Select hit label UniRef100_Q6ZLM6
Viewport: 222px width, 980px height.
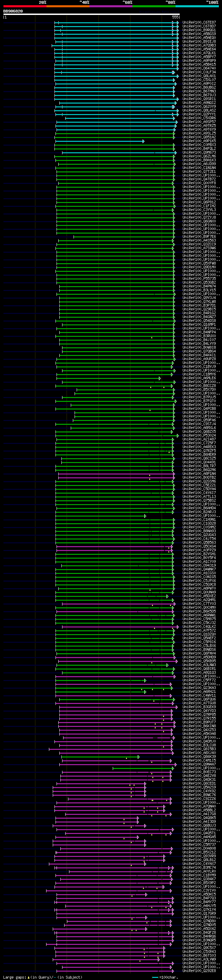coord(199,156)
